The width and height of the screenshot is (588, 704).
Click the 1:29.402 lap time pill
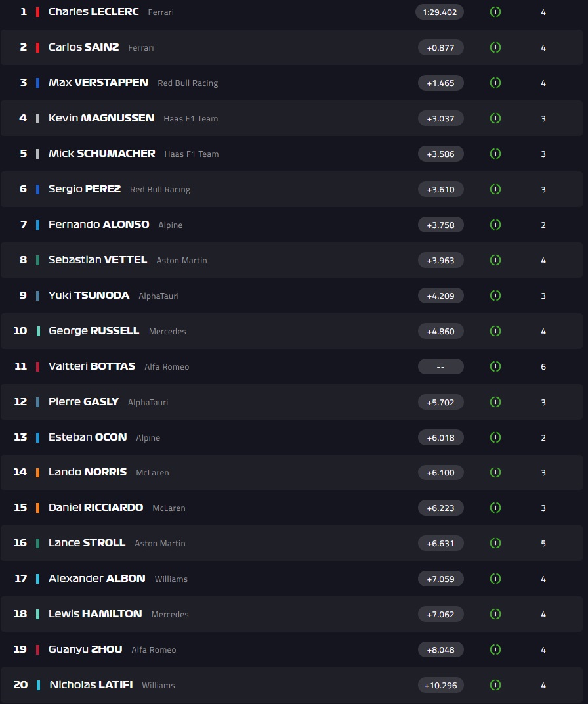pos(440,12)
